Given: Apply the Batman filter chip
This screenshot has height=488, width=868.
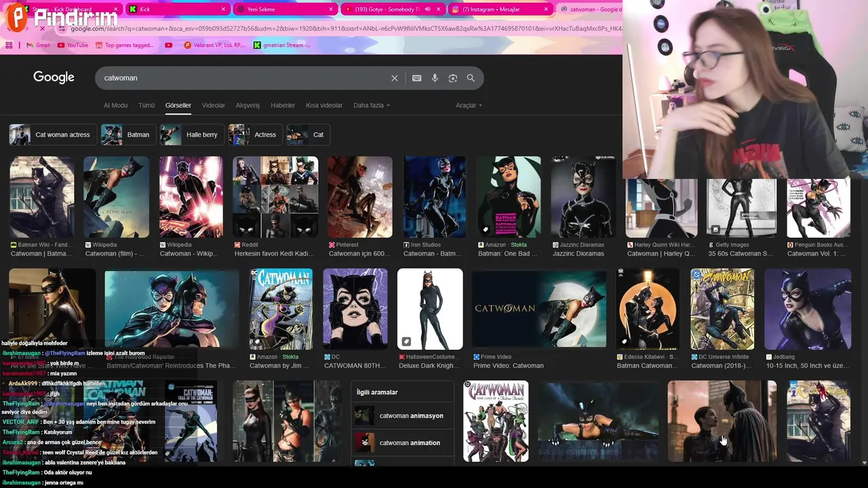Looking at the screenshot, I should pyautogui.click(x=129, y=135).
